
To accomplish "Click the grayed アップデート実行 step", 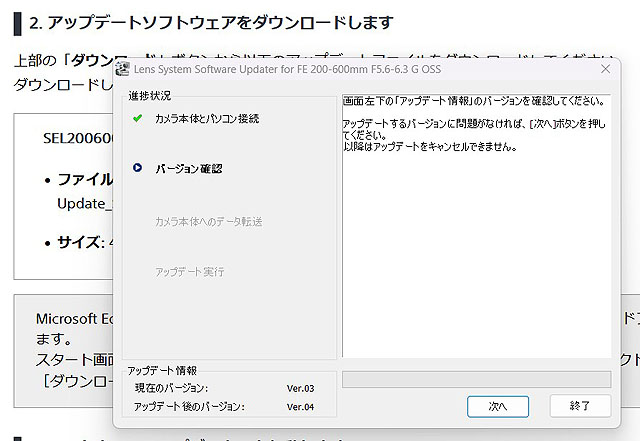I will pyautogui.click(x=190, y=272).
